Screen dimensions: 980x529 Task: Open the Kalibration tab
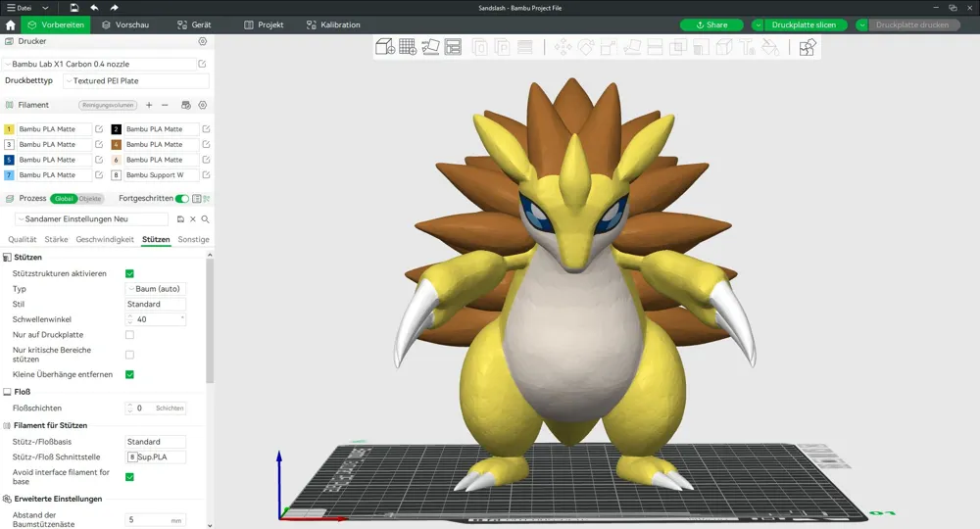pyautogui.click(x=333, y=25)
